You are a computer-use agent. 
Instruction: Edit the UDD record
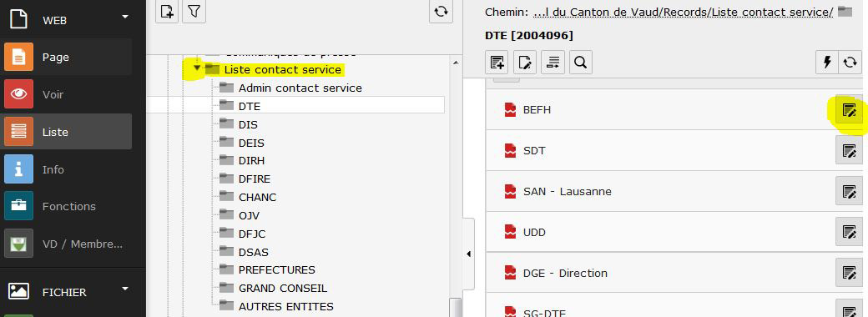849,232
